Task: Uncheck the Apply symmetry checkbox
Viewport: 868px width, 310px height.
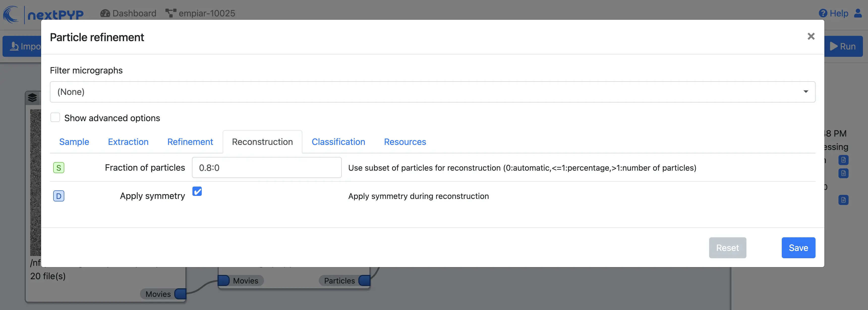Action: pos(197,191)
